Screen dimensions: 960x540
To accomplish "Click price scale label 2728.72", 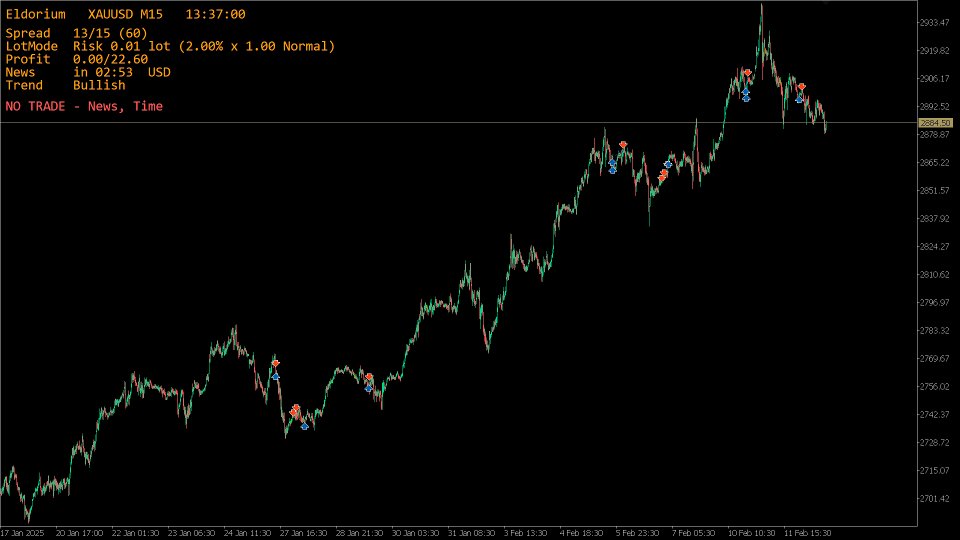I will pyautogui.click(x=934, y=442).
